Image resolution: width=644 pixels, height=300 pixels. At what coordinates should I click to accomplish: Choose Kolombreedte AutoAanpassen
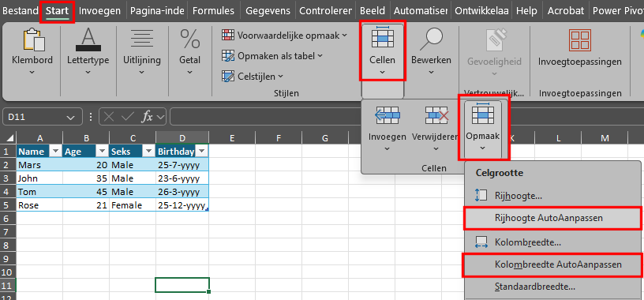click(552, 265)
